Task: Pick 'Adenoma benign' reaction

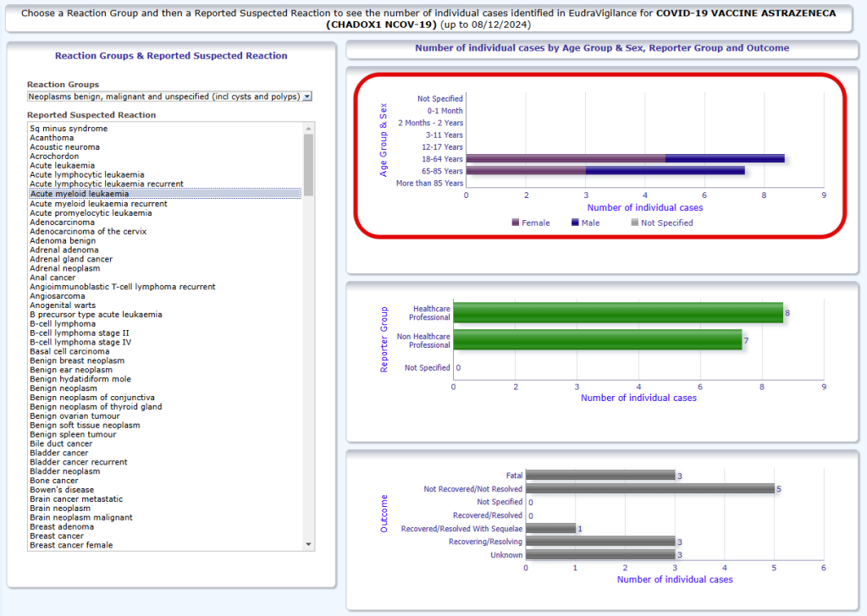Action: click(63, 241)
